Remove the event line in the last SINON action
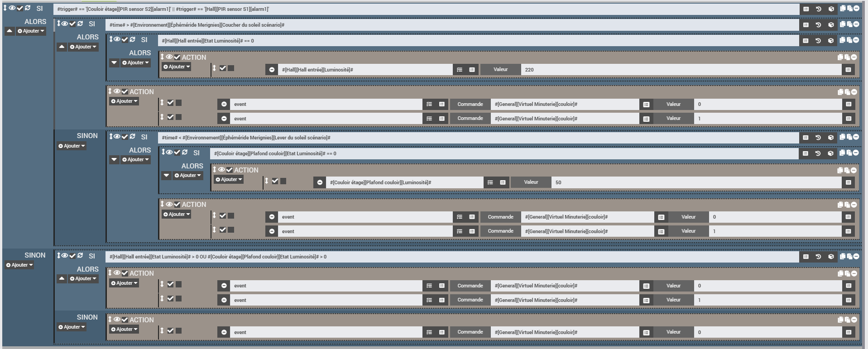This screenshot has height=349, width=868. [224, 332]
